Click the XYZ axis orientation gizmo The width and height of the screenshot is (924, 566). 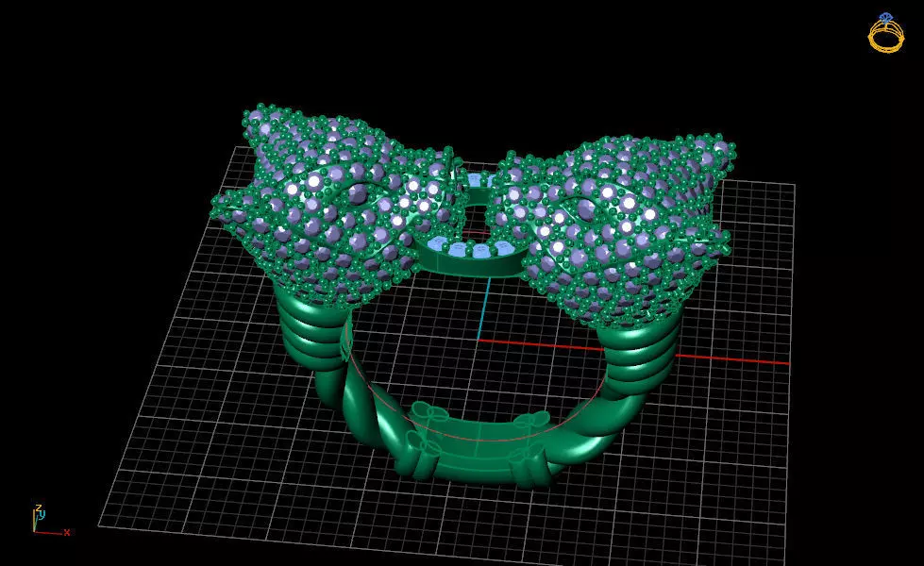pos(51,520)
